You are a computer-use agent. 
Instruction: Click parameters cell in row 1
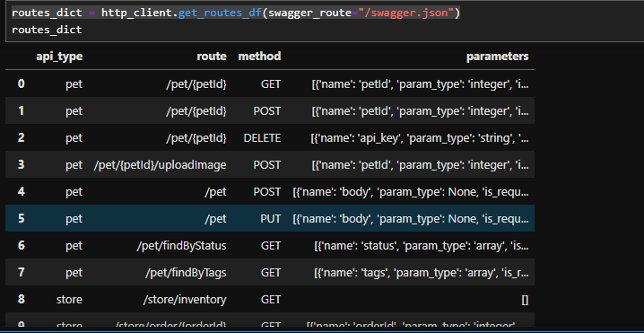pyautogui.click(x=420, y=111)
